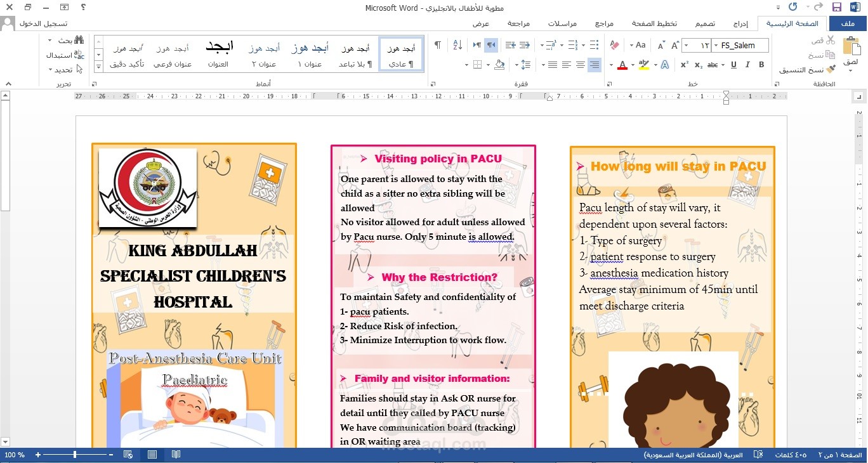Apply the بلا تباعد (No Spacing) style
This screenshot has width=868, height=463.
pyautogui.click(x=354, y=55)
